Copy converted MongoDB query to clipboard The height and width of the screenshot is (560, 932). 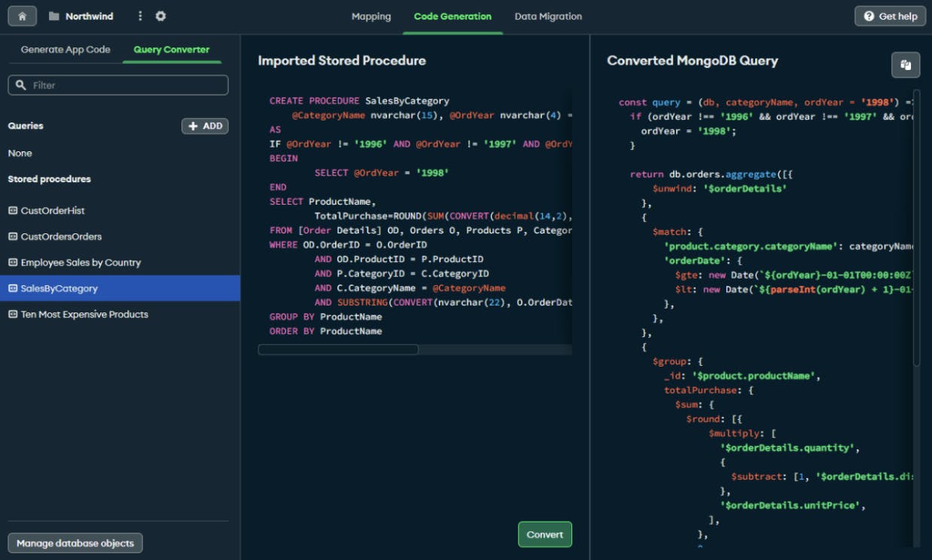click(906, 65)
